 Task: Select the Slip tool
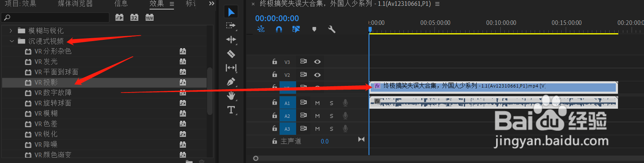[231, 68]
